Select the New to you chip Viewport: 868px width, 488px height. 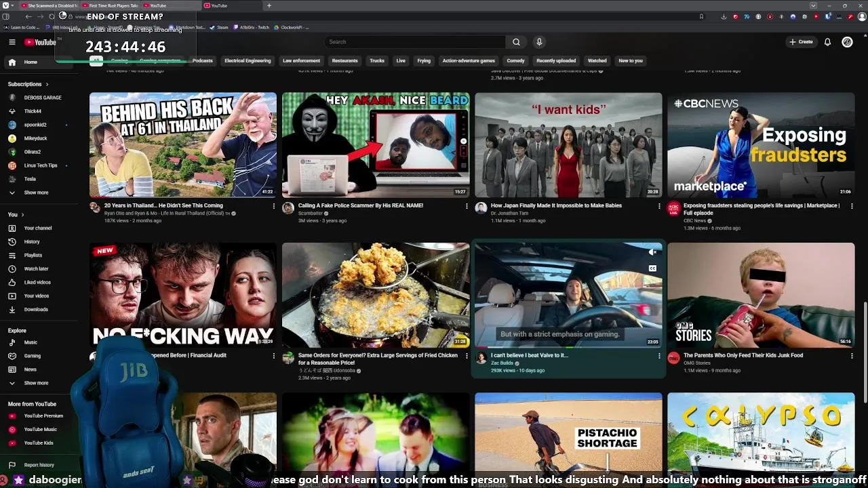[x=631, y=61]
